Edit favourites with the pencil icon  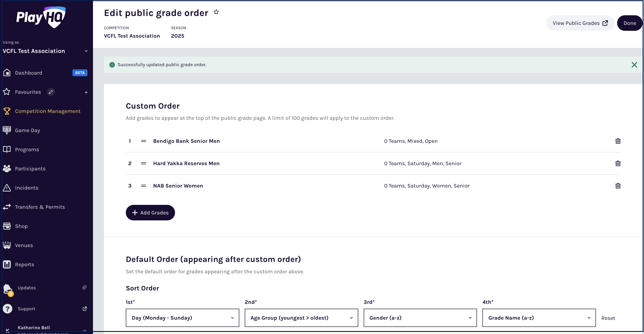51,92
